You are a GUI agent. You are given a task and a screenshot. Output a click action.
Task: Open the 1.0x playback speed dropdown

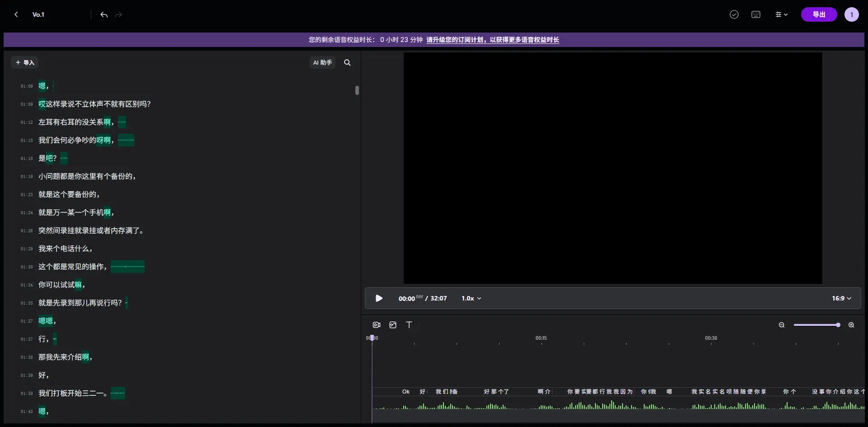[x=471, y=298]
